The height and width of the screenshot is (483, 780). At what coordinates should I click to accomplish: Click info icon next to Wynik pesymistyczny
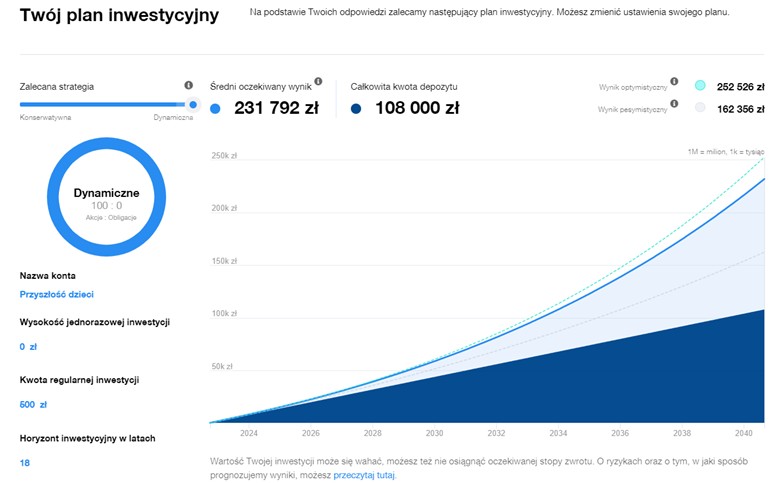(674, 103)
